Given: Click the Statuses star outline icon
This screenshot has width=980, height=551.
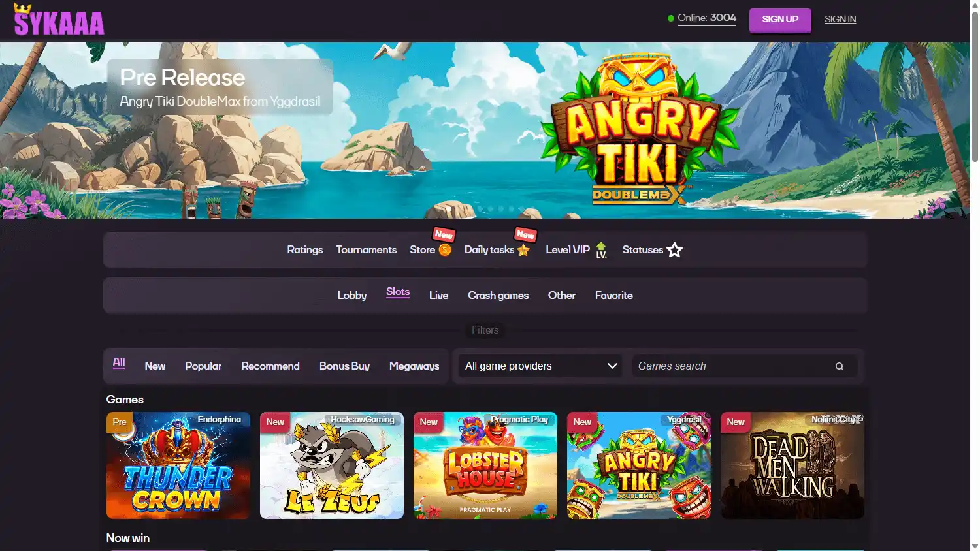Looking at the screenshot, I should point(675,250).
